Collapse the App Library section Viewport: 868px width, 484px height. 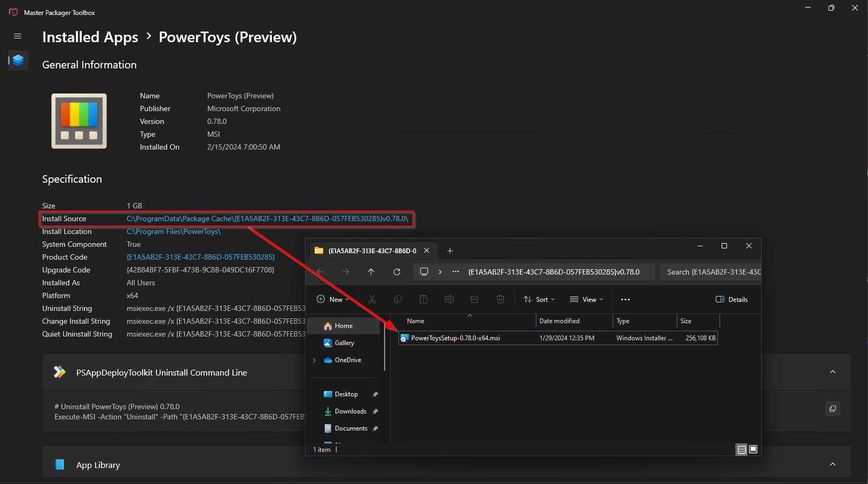tap(833, 464)
